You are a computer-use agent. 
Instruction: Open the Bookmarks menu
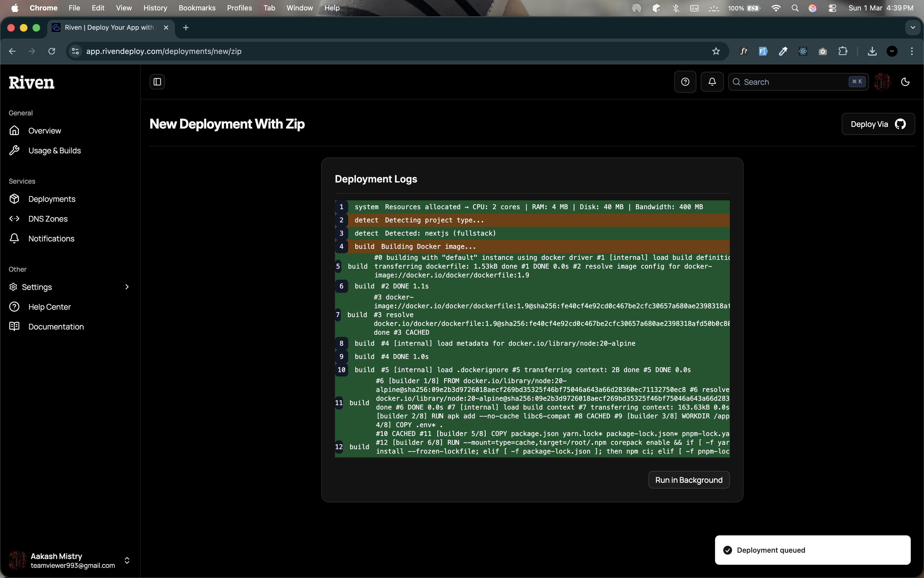click(x=197, y=8)
